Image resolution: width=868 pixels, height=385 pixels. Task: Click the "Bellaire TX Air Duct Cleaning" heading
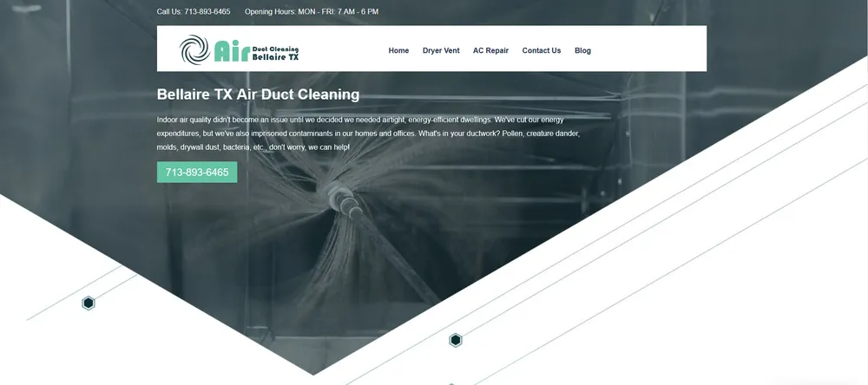[258, 95]
